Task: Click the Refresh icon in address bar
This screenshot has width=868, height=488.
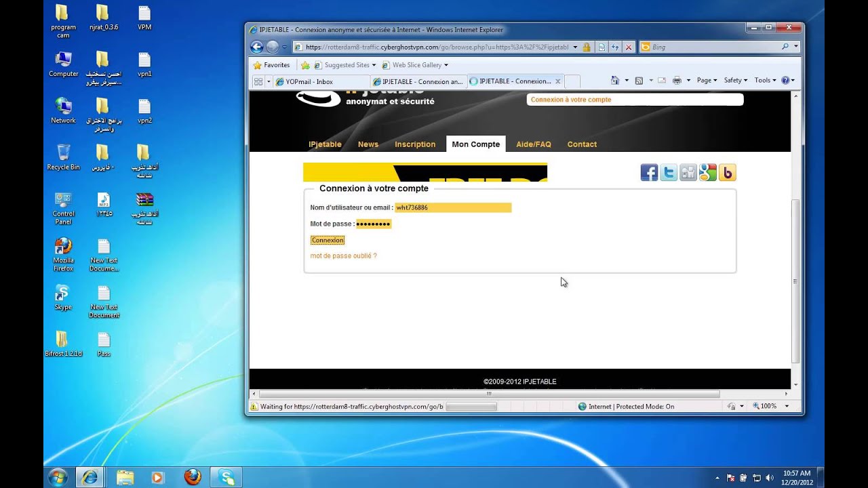Action: pyautogui.click(x=615, y=47)
